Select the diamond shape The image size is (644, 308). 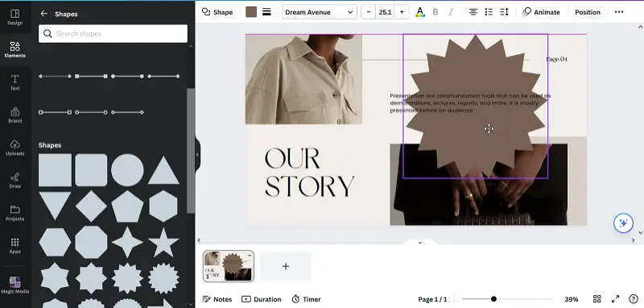coord(91,206)
